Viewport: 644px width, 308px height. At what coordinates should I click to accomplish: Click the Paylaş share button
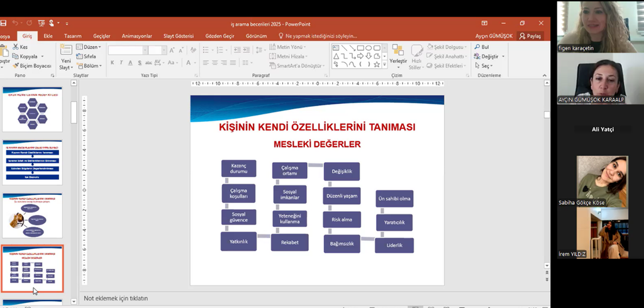pos(530,36)
